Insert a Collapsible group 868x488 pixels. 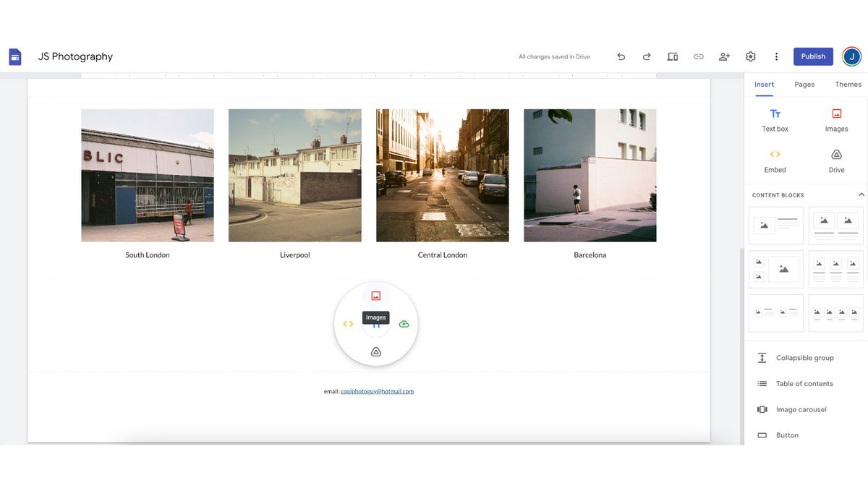(804, 357)
